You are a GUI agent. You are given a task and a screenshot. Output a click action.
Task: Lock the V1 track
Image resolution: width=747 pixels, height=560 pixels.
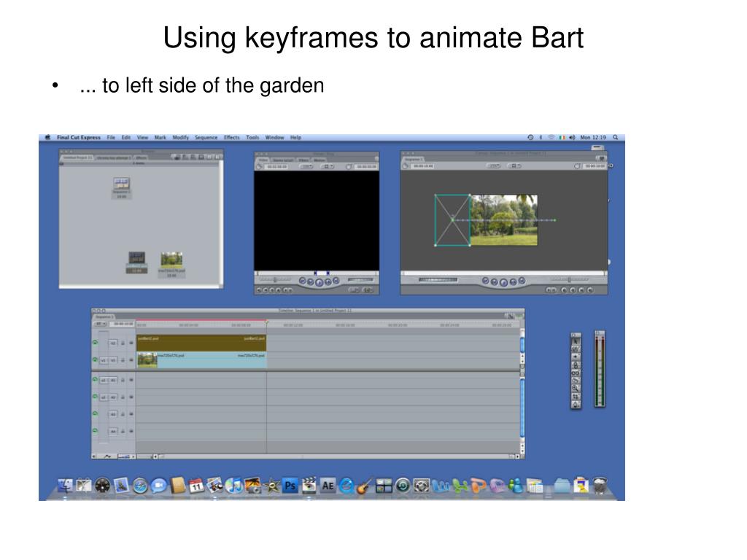(x=123, y=360)
